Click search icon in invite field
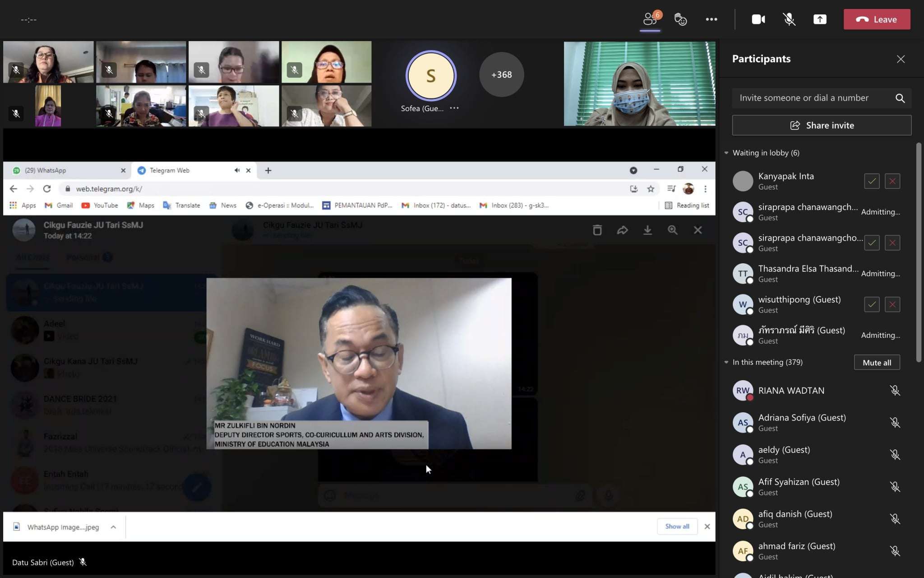The height and width of the screenshot is (578, 924). [900, 98]
